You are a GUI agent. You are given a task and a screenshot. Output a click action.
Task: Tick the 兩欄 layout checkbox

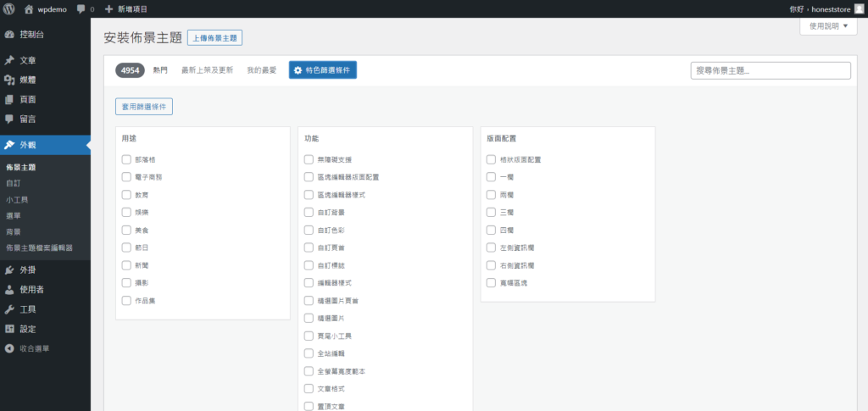(x=492, y=194)
